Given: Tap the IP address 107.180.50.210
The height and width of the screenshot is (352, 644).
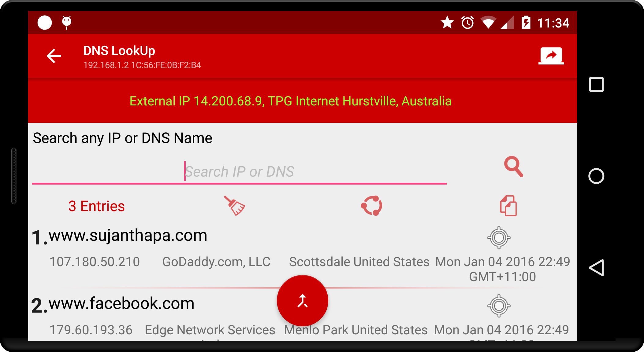Looking at the screenshot, I should [95, 262].
